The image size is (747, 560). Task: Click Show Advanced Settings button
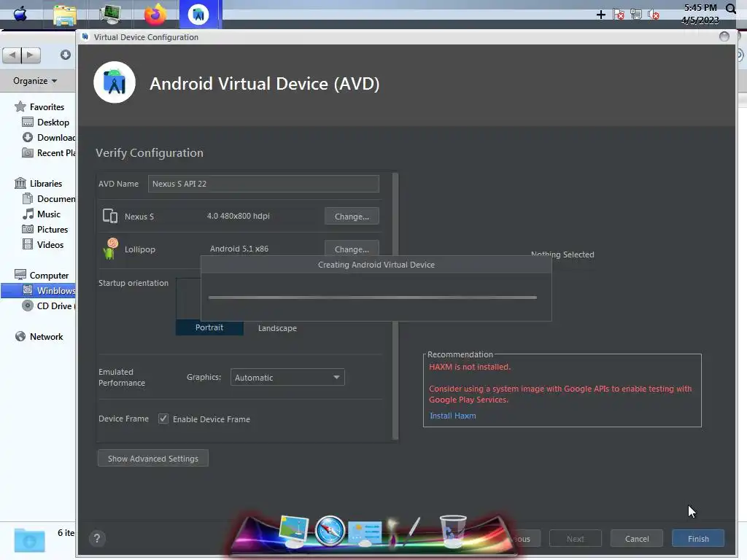[153, 458]
